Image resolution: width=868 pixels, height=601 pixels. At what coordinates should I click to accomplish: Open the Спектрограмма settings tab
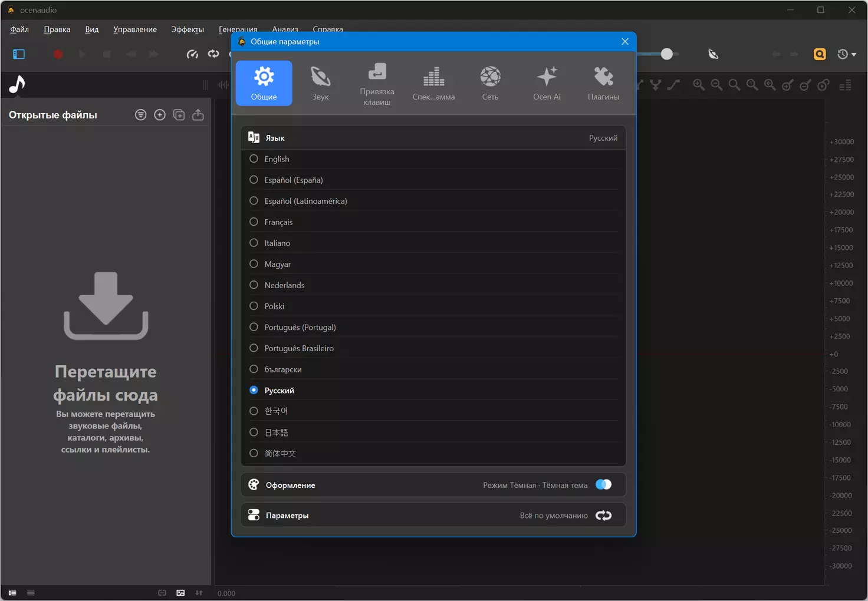433,83
